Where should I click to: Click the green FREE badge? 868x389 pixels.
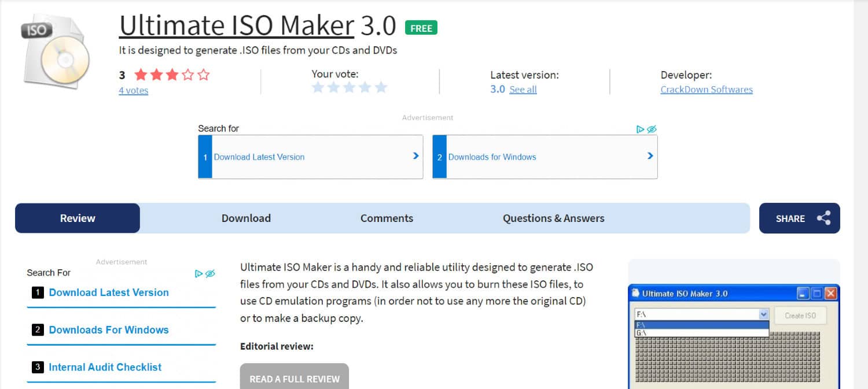tap(421, 28)
